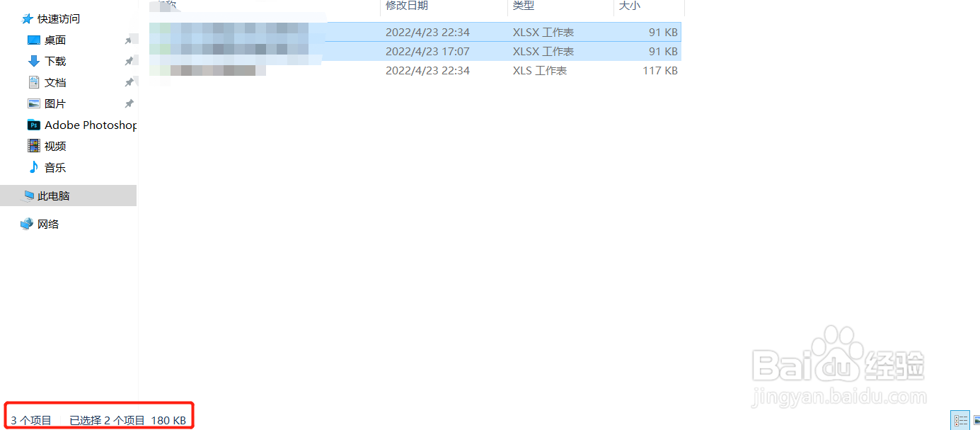Open the Desktop folder icon in sidebar
Viewport: 980px width, 430px height.
pos(34,40)
